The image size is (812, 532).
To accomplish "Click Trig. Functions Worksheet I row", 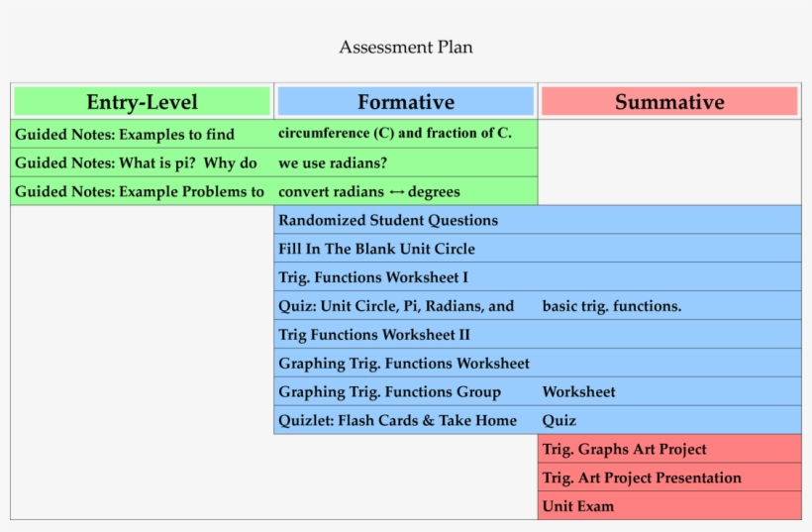I will (538, 277).
